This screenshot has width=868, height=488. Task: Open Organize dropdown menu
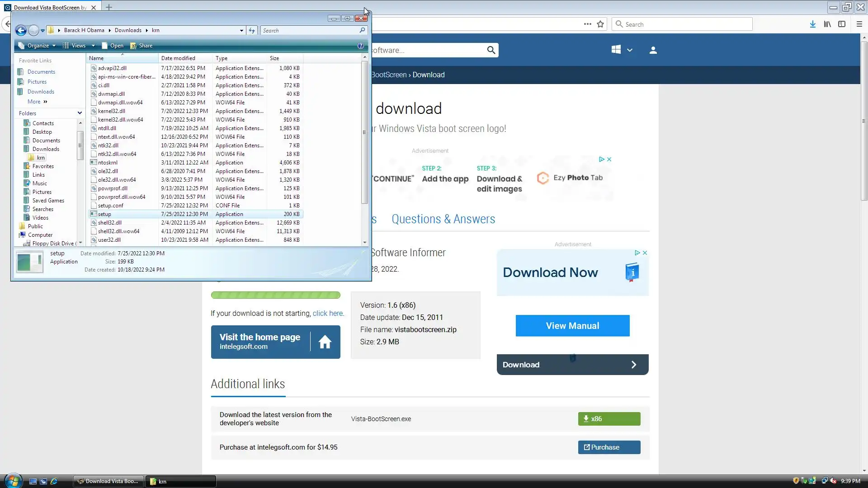pos(38,46)
